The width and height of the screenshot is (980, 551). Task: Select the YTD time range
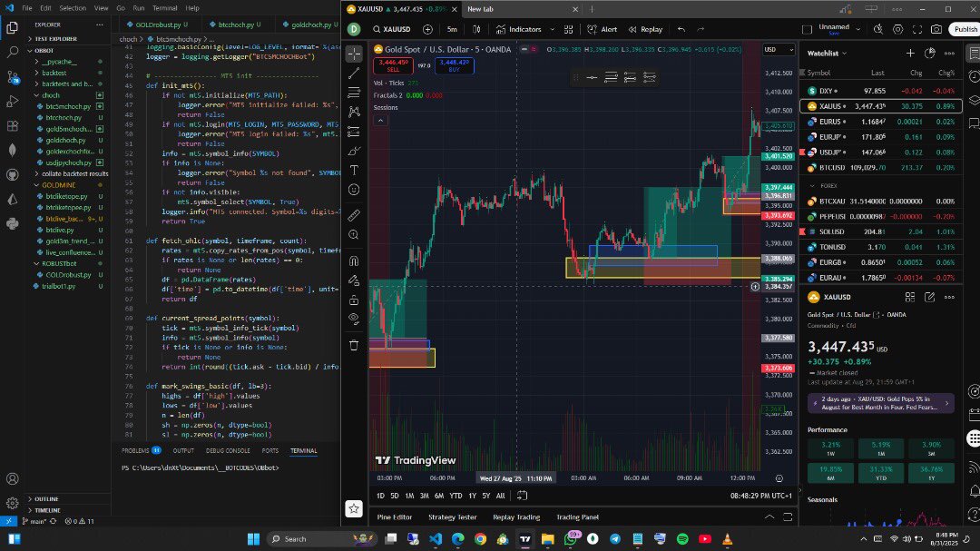click(x=456, y=496)
